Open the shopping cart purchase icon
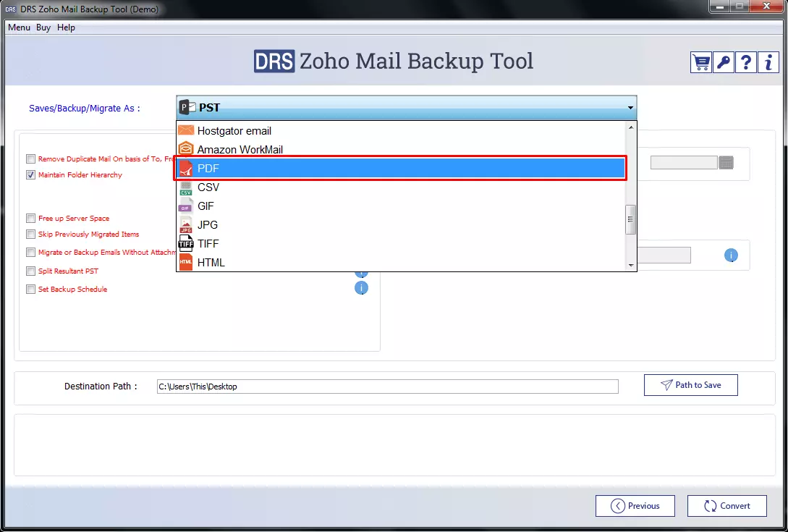The image size is (788, 532). (700, 62)
